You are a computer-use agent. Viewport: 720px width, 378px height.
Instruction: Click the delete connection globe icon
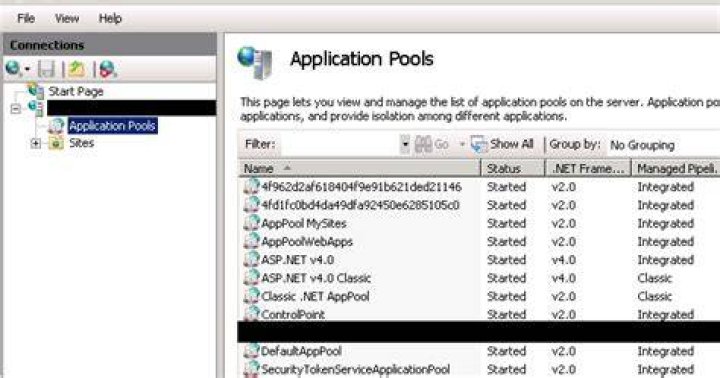[x=108, y=69]
